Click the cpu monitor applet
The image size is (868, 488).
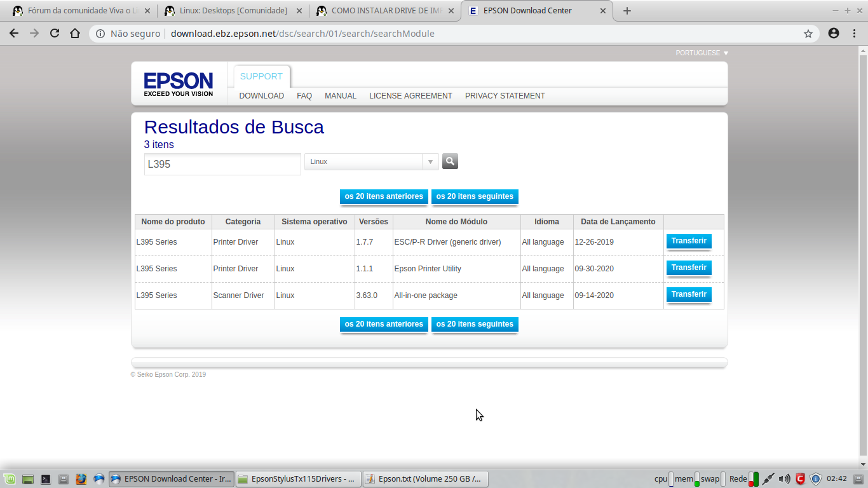(x=664, y=479)
